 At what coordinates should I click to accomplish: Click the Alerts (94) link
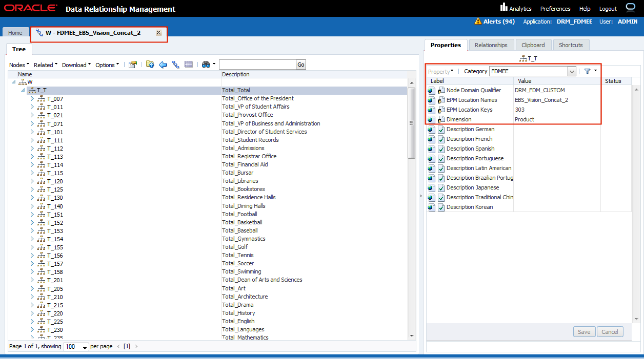point(499,22)
